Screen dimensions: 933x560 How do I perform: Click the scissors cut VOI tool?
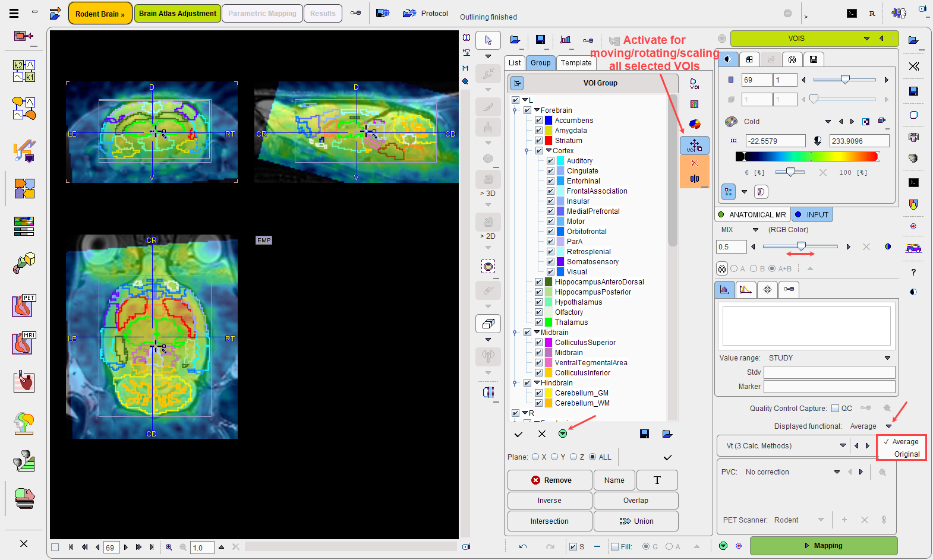694,163
